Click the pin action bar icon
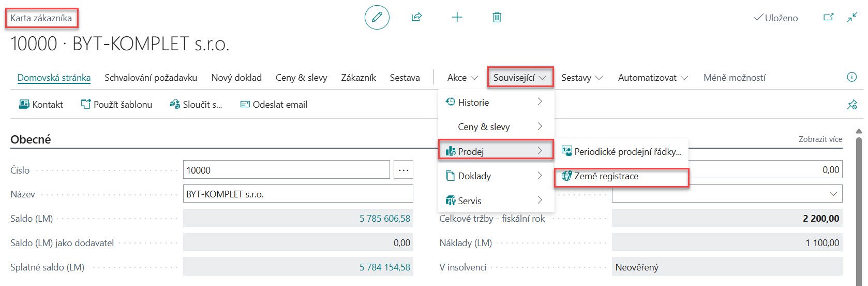Screen dimensions: 868x286 [x=851, y=105]
